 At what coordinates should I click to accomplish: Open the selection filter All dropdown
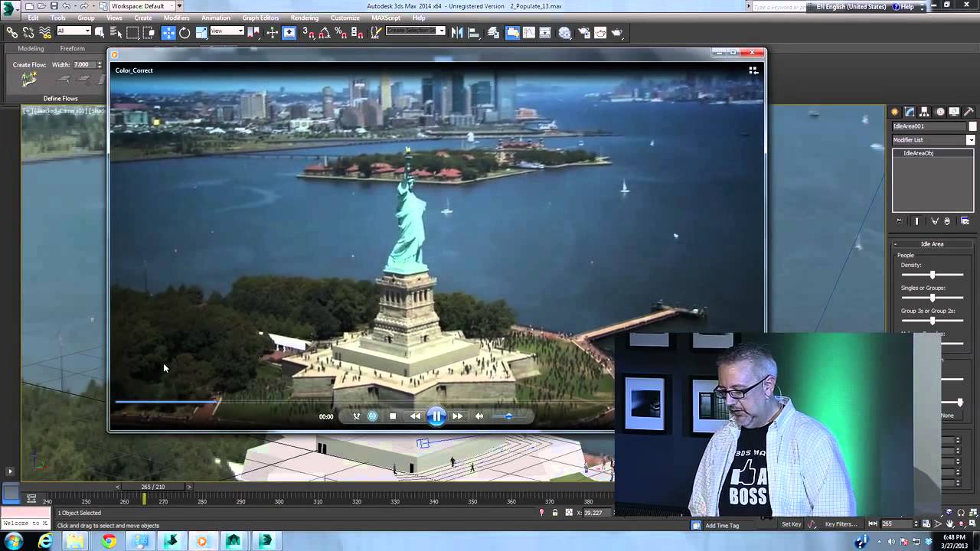[73, 31]
